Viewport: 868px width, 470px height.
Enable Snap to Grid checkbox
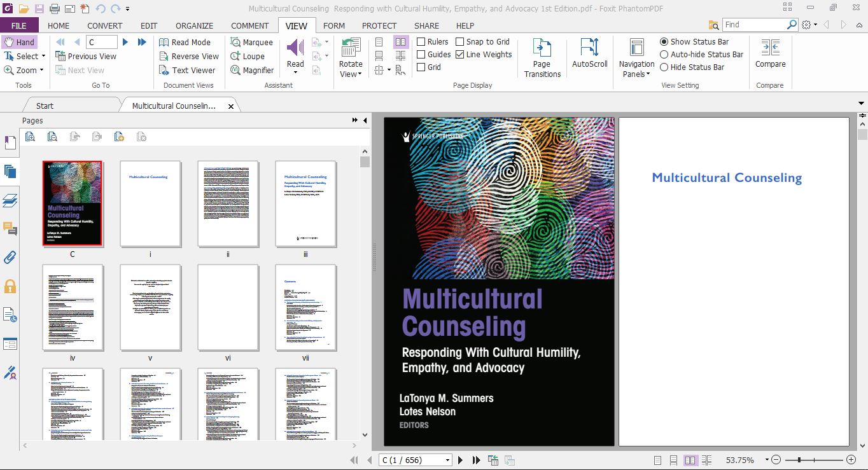[x=459, y=41]
